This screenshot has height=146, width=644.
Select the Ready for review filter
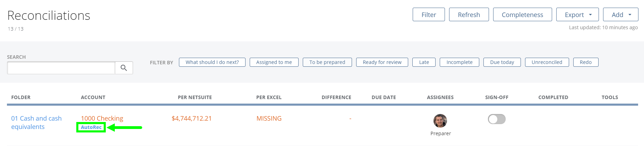(x=382, y=62)
